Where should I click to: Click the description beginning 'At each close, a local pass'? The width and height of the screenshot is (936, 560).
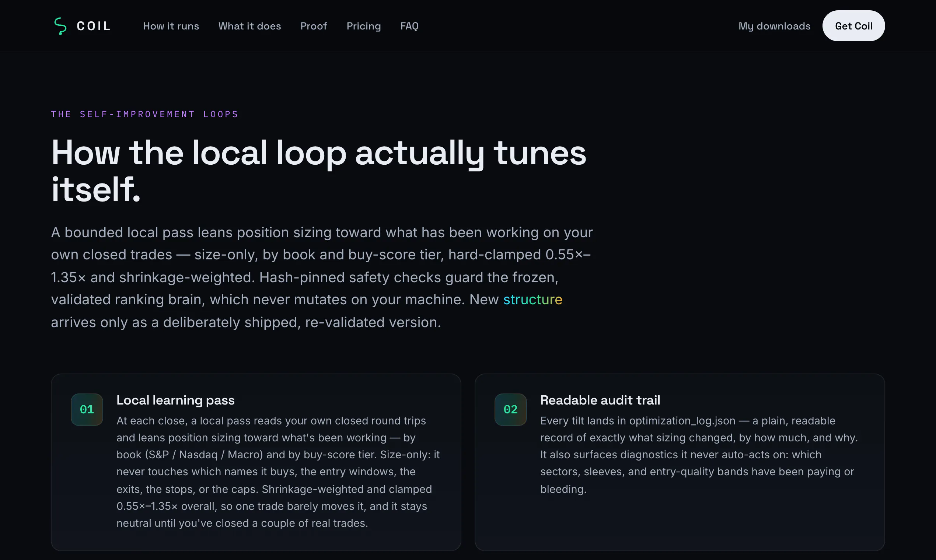pyautogui.click(x=278, y=472)
